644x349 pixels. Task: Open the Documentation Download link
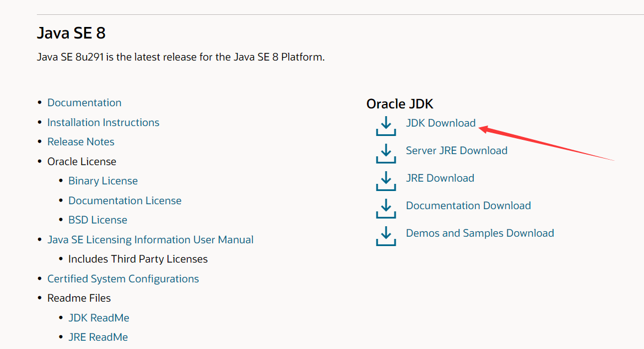coord(468,206)
